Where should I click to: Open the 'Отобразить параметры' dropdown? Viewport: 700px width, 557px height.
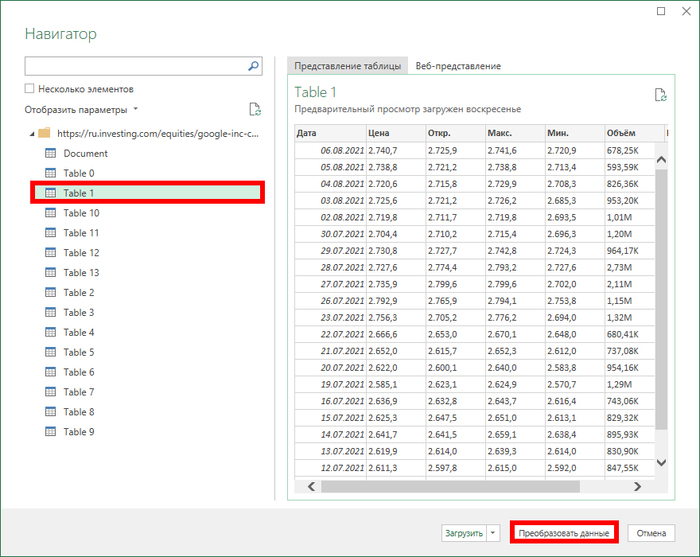click(81, 110)
